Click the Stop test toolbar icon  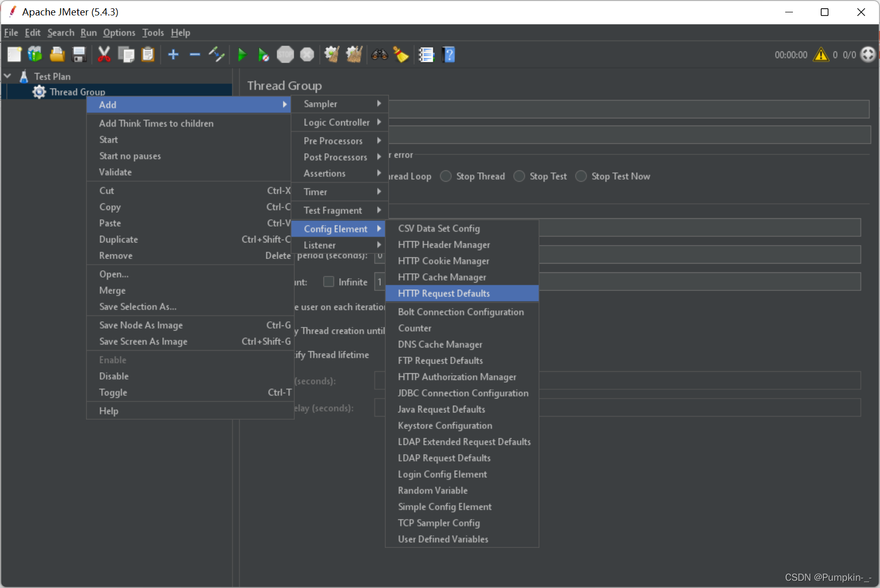click(285, 54)
